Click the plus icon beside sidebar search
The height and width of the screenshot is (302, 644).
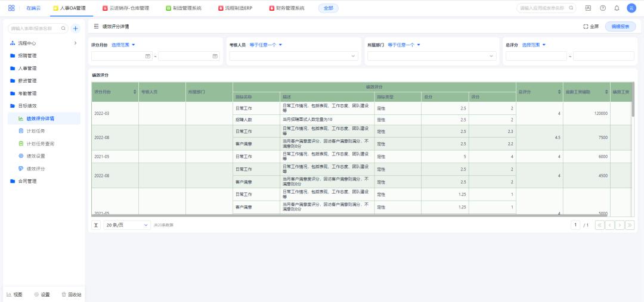[x=76, y=29]
